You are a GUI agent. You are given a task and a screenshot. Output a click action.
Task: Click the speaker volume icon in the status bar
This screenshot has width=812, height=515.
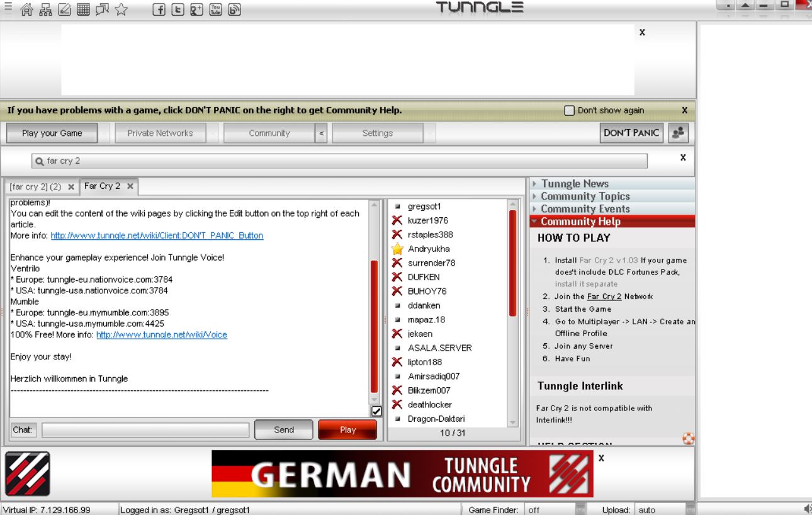click(808, 509)
